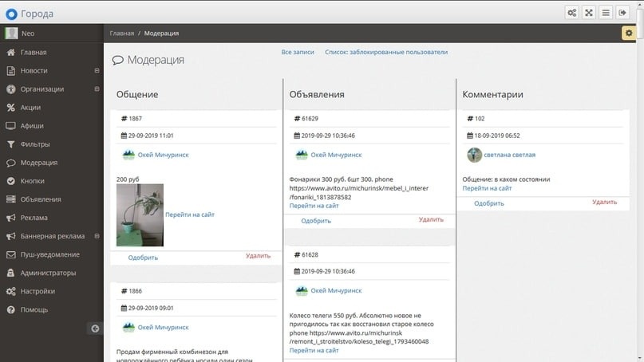Toggle fullscreen with the expand arrows icon
Image resolution: width=644 pixels, height=362 pixels.
(x=589, y=13)
